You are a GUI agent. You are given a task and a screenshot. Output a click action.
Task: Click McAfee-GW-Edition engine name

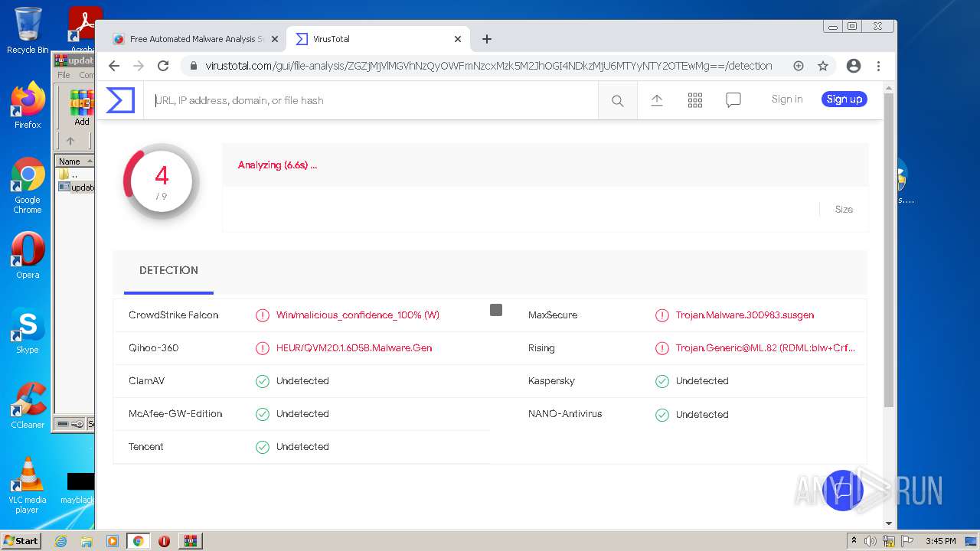tap(175, 413)
